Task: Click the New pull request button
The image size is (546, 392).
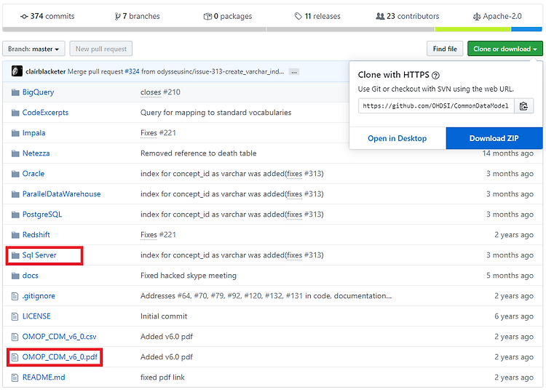Action: click(101, 49)
